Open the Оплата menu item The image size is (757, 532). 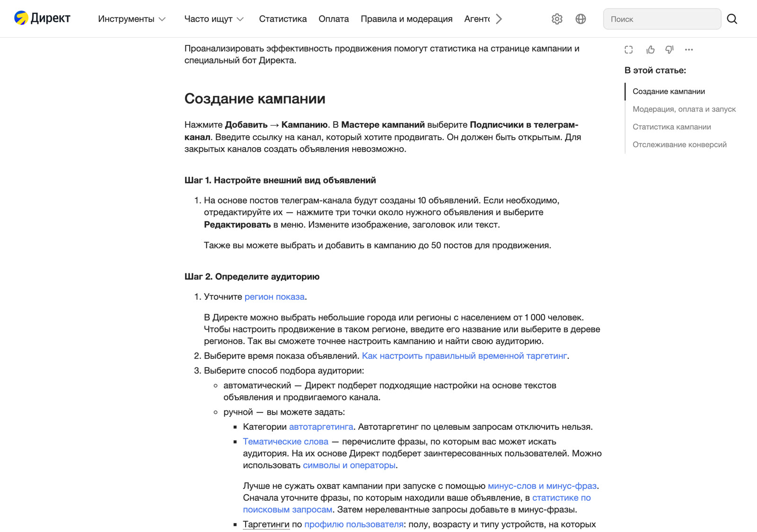[x=334, y=19]
